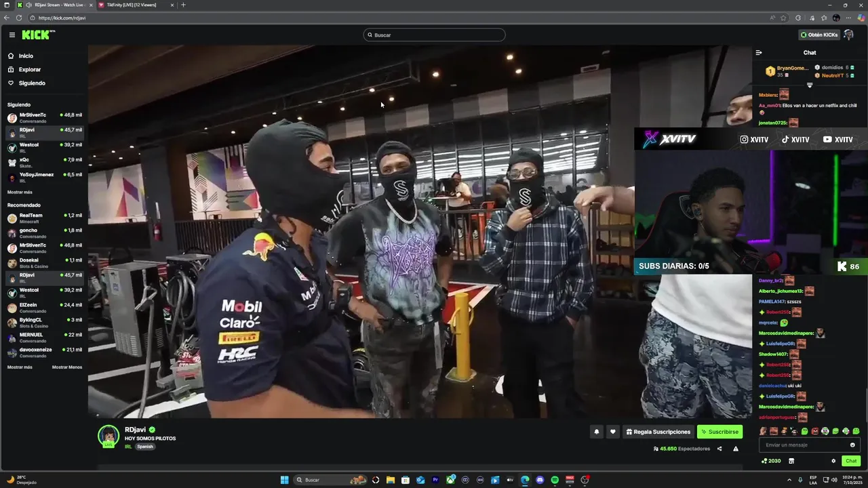The height and width of the screenshot is (488, 868).
Task: Click Regala Suscripciones button
Action: coord(658,432)
